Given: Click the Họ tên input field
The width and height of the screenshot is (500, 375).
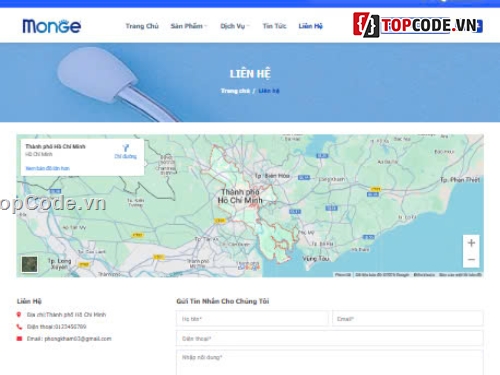Looking at the screenshot, I should pos(252,319).
